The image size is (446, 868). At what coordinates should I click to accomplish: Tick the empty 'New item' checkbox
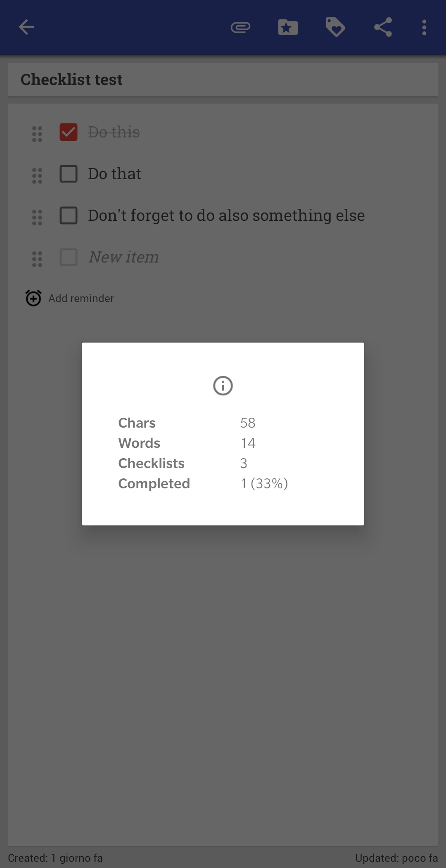coord(67,257)
